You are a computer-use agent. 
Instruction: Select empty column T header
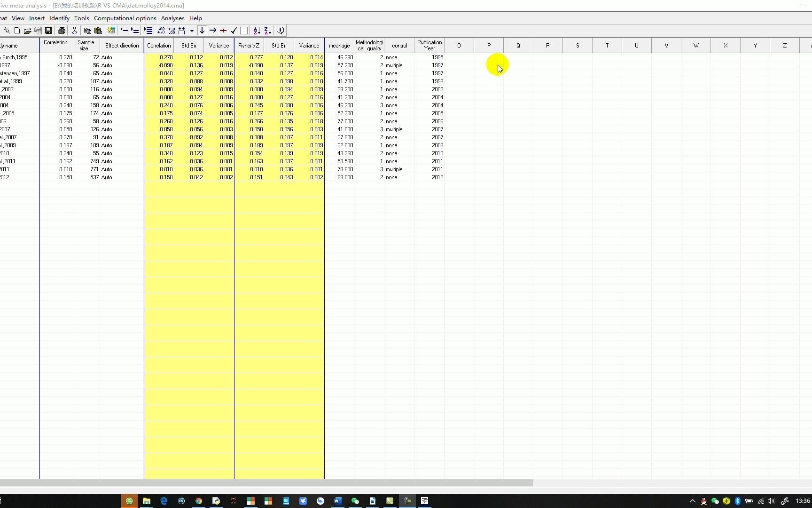(607, 45)
